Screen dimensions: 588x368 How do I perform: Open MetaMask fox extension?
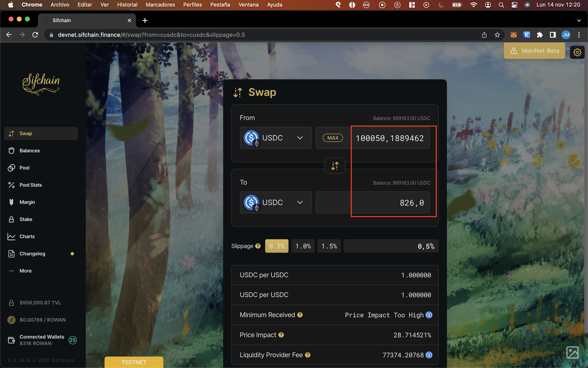[x=513, y=35]
